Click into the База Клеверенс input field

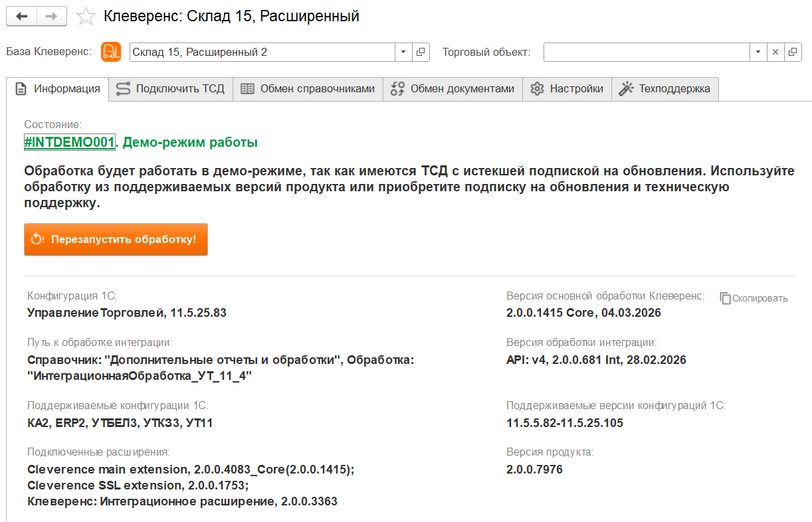263,52
